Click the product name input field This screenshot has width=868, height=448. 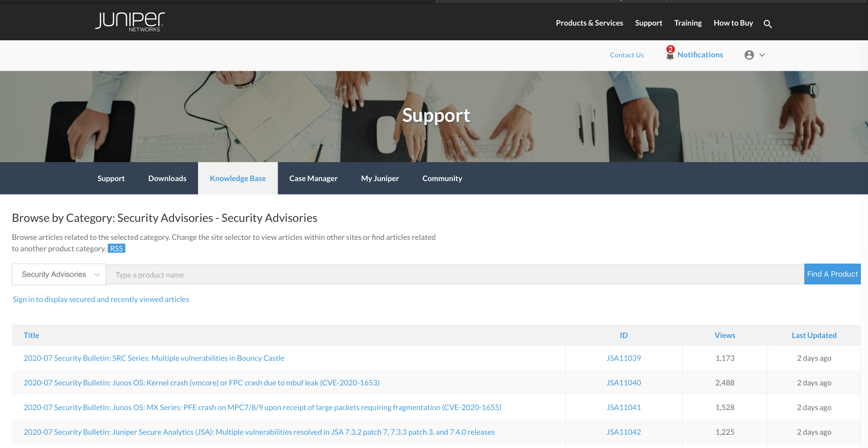[x=455, y=274]
